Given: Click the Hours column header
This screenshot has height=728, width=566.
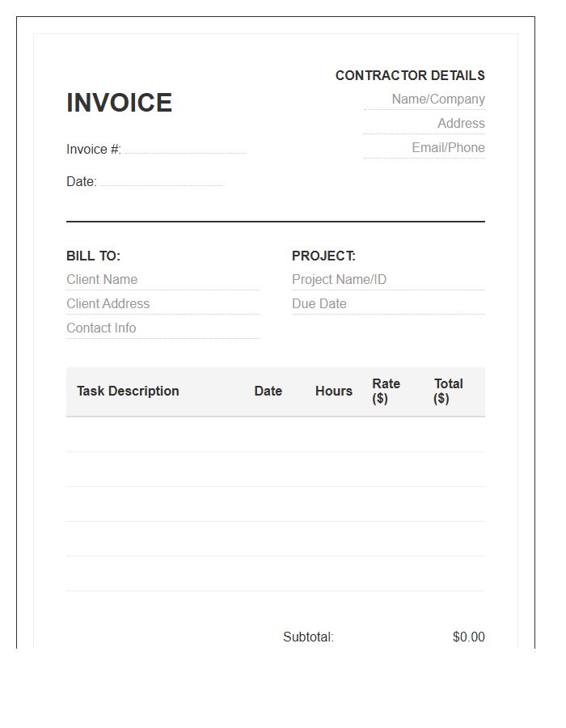Looking at the screenshot, I should 334,391.
